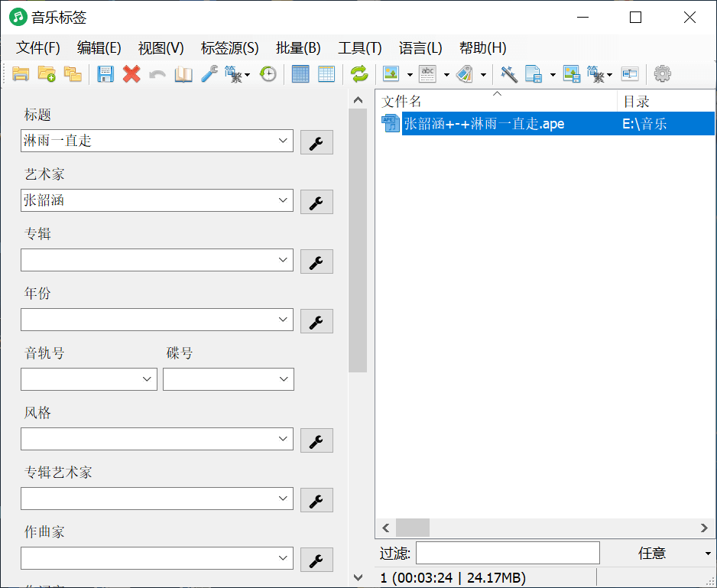The image size is (717, 588).
Task: Save the tag changes with the floppy icon
Action: pos(105,73)
